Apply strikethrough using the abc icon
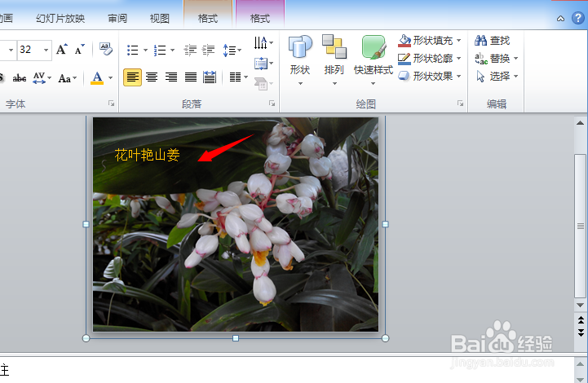The width and height of the screenshot is (588, 383). pos(19,78)
